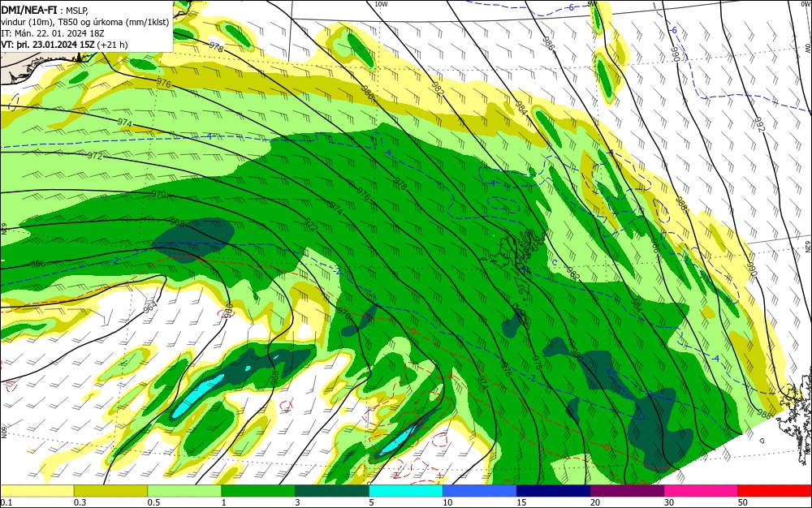Click the legend value "15"

521,502
